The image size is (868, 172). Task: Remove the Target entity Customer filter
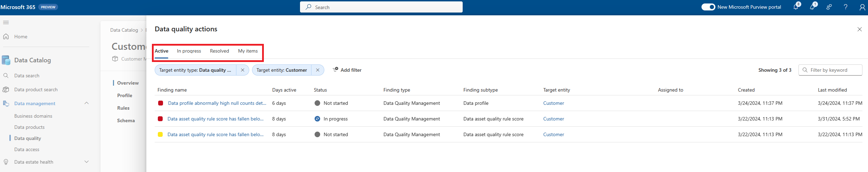pos(317,70)
